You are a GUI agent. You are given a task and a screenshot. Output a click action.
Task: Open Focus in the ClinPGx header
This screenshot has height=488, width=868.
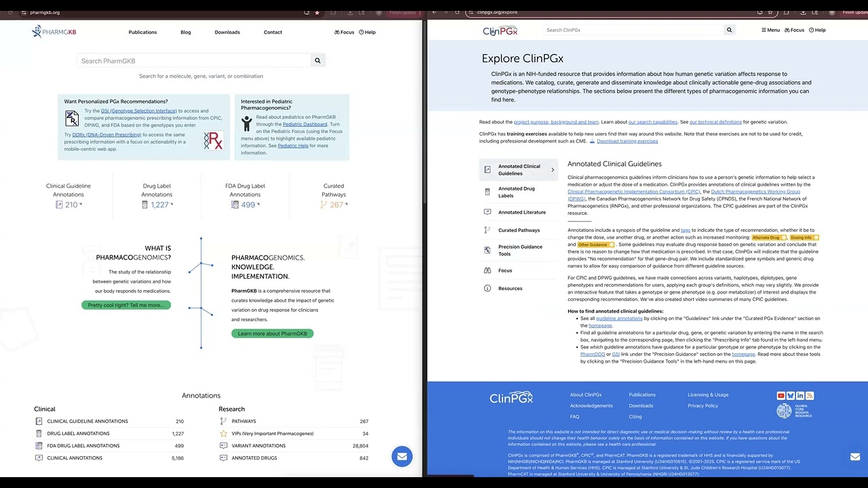(794, 30)
